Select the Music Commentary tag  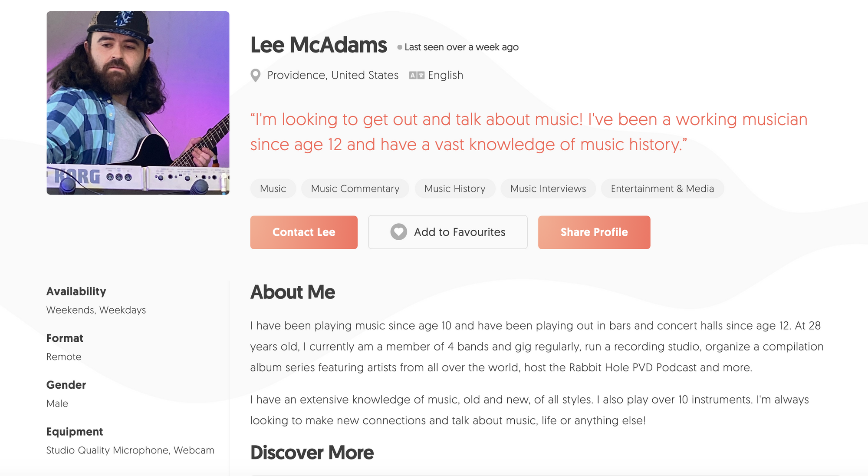coord(355,188)
